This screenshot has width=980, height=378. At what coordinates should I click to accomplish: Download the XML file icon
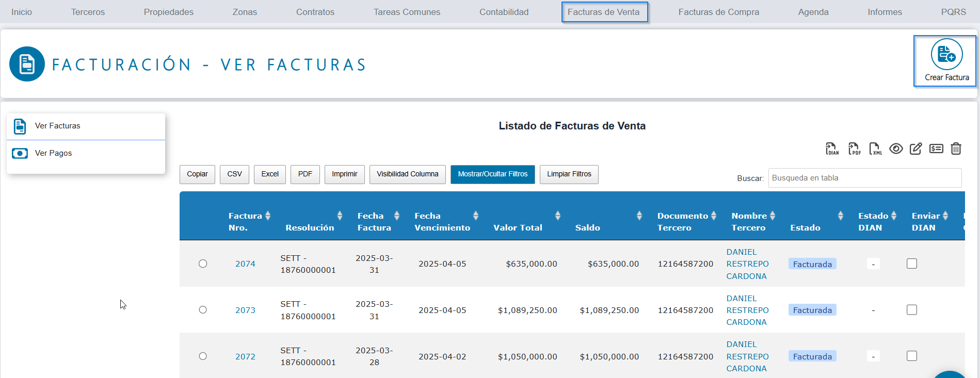875,149
